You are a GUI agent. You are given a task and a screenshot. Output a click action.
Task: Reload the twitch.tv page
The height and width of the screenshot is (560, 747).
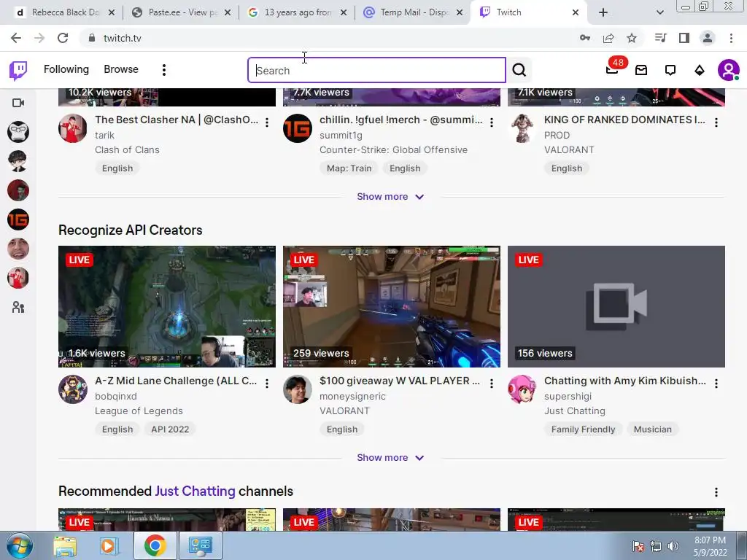coord(63,38)
